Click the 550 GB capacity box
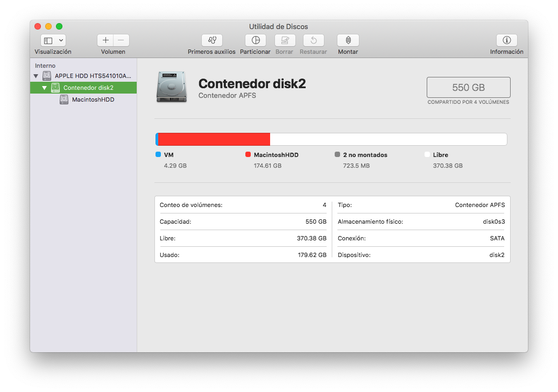The height and width of the screenshot is (392, 558). (468, 87)
